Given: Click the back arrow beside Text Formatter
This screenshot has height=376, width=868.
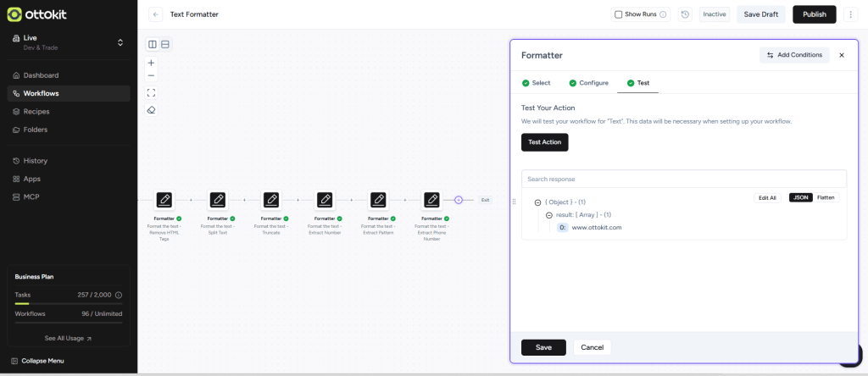Looking at the screenshot, I should 156,14.
